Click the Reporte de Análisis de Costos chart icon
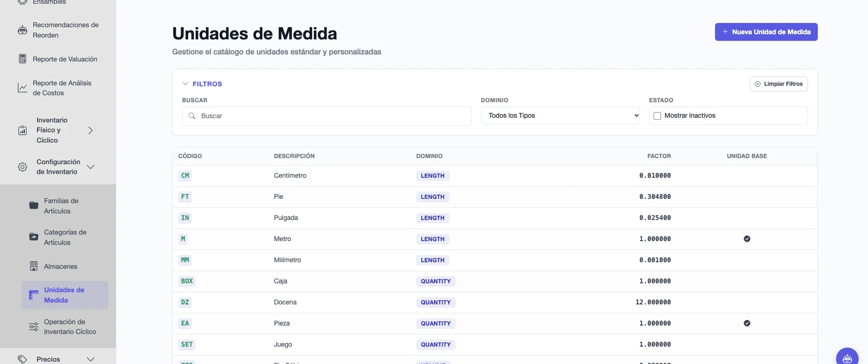 pos(23,88)
